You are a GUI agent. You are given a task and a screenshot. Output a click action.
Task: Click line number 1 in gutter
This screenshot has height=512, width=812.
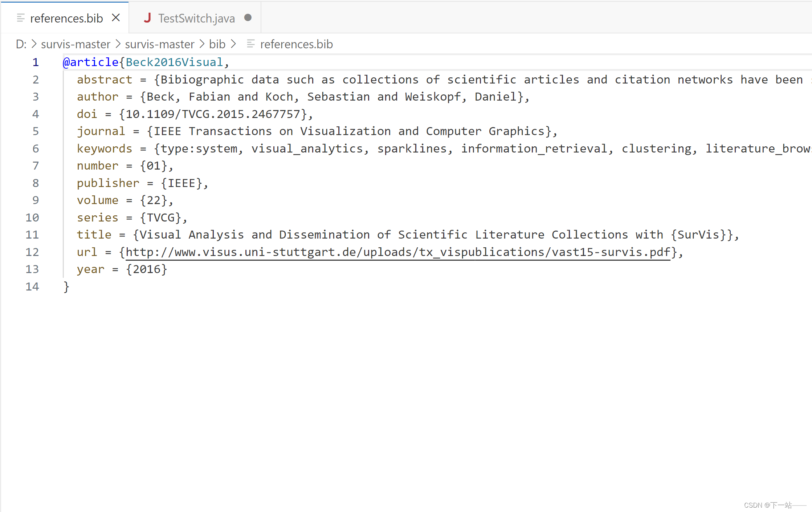click(35, 62)
